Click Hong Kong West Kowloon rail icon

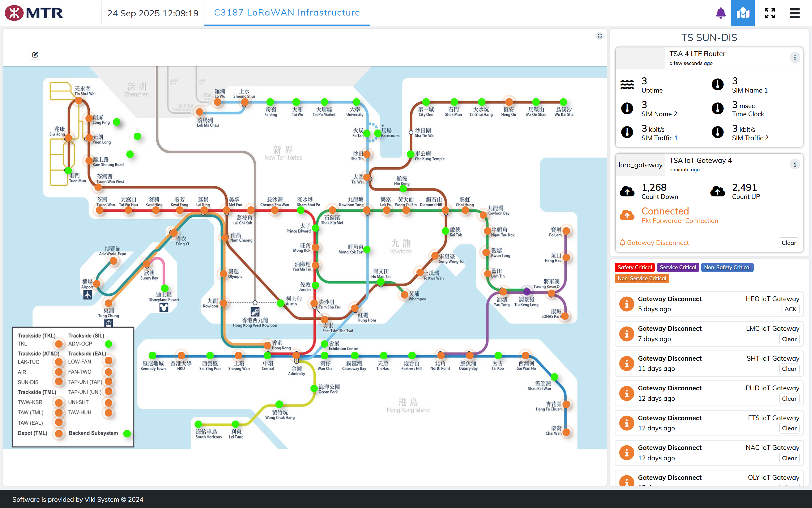pos(255,312)
